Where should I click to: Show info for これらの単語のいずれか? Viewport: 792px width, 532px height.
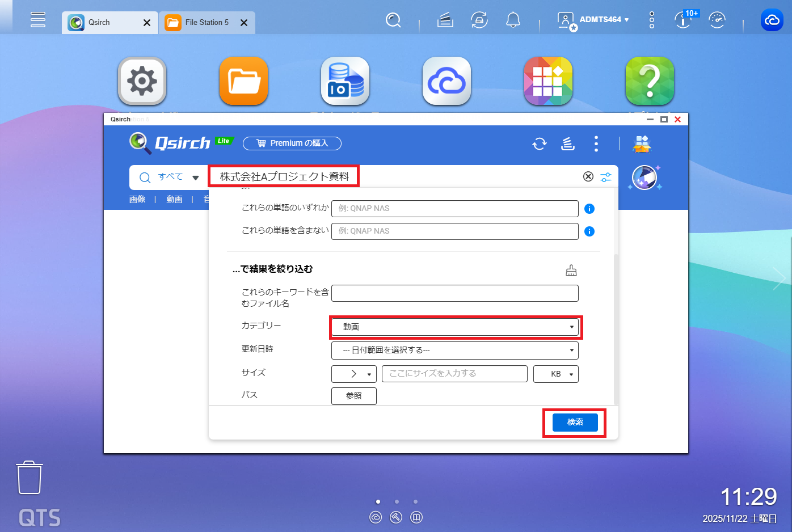[x=589, y=209]
